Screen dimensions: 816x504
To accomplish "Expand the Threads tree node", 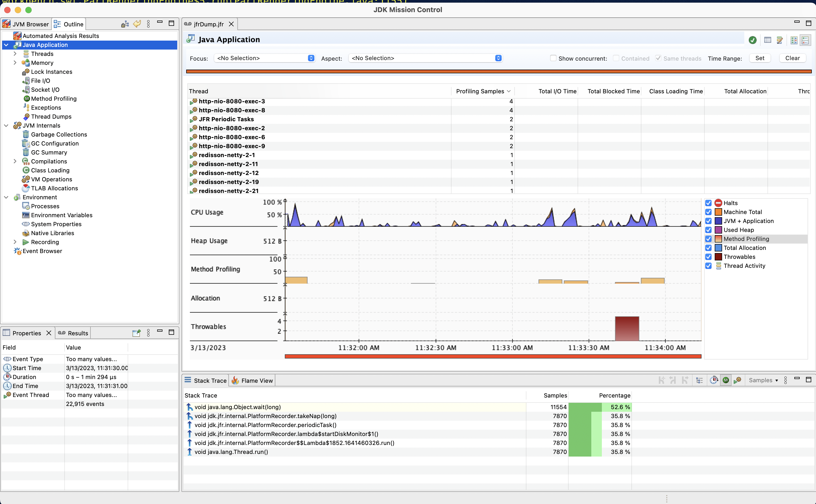I will [15, 54].
